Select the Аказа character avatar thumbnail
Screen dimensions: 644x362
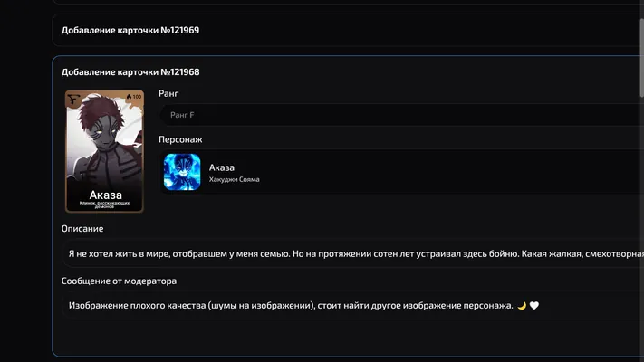click(182, 172)
